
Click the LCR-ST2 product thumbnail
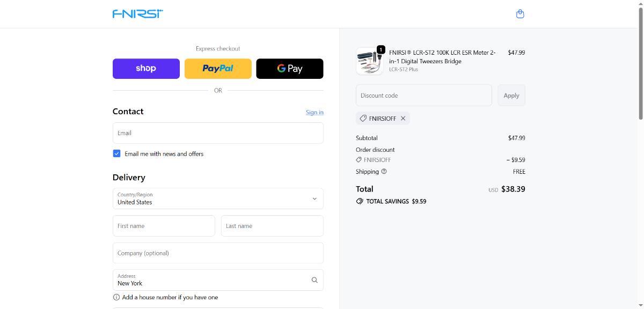(369, 61)
